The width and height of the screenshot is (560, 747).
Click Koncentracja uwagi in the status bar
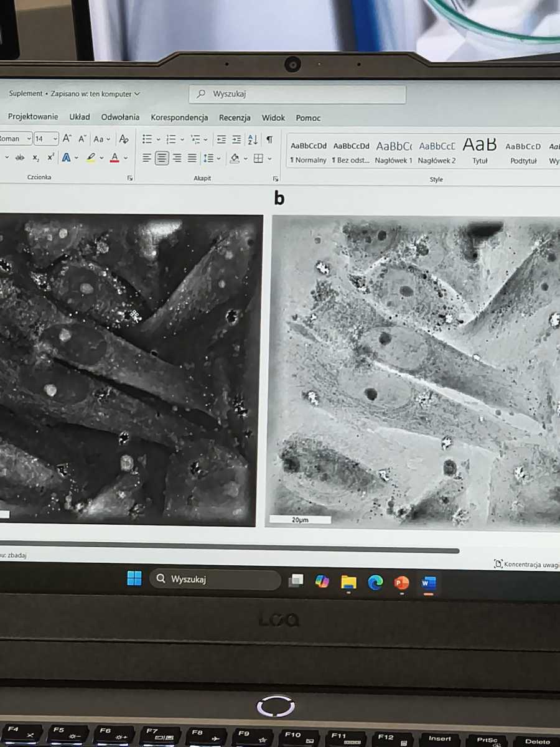coord(526,564)
